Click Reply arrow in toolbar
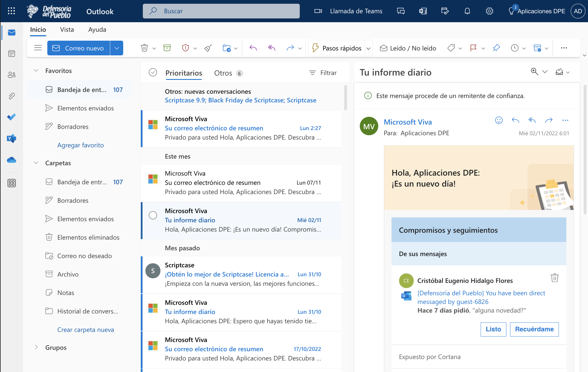The image size is (588, 372). pyautogui.click(x=253, y=48)
